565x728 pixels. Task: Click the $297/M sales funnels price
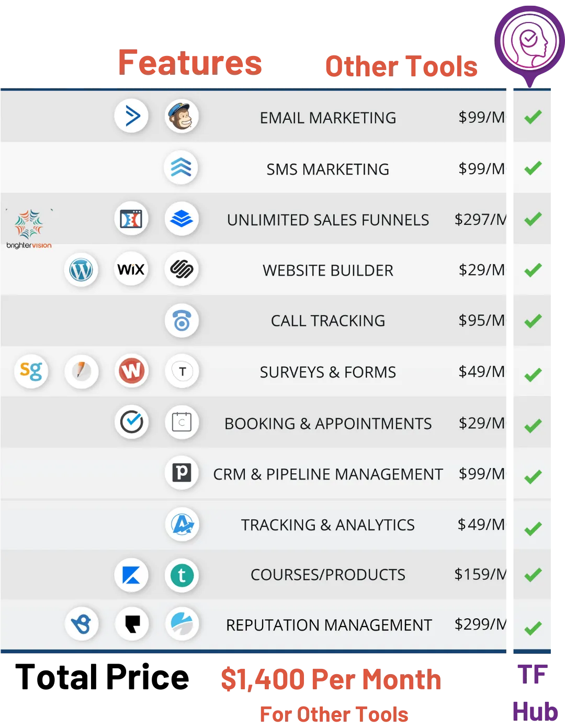click(480, 219)
